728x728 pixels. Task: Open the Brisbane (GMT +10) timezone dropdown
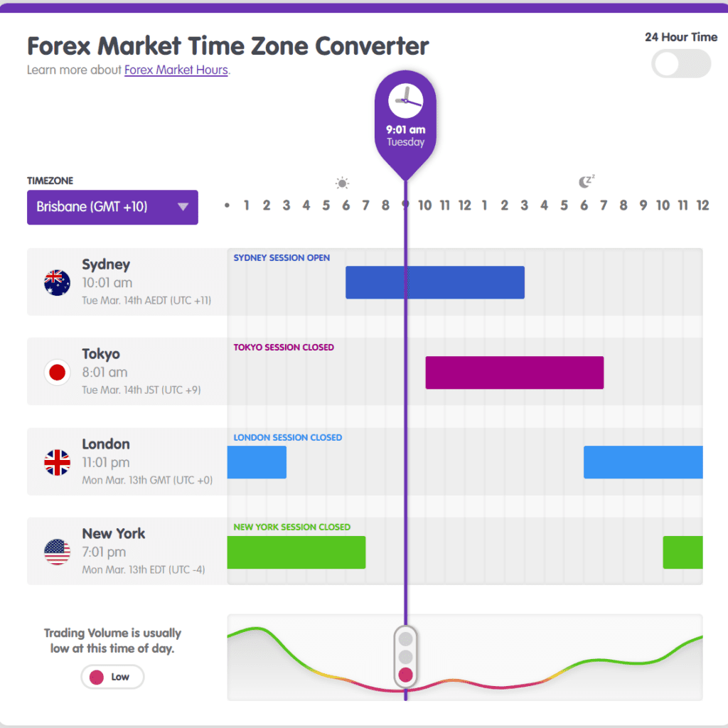tap(112, 207)
